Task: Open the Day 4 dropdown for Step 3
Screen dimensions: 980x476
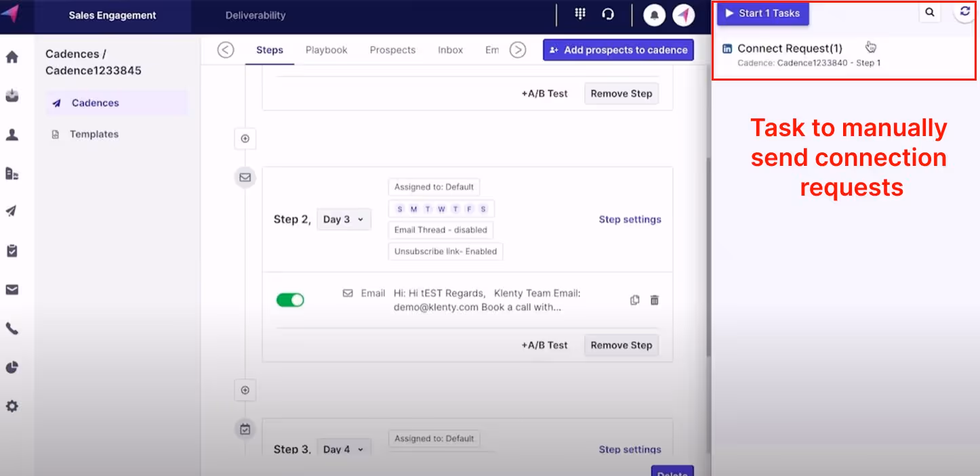Action: point(344,448)
